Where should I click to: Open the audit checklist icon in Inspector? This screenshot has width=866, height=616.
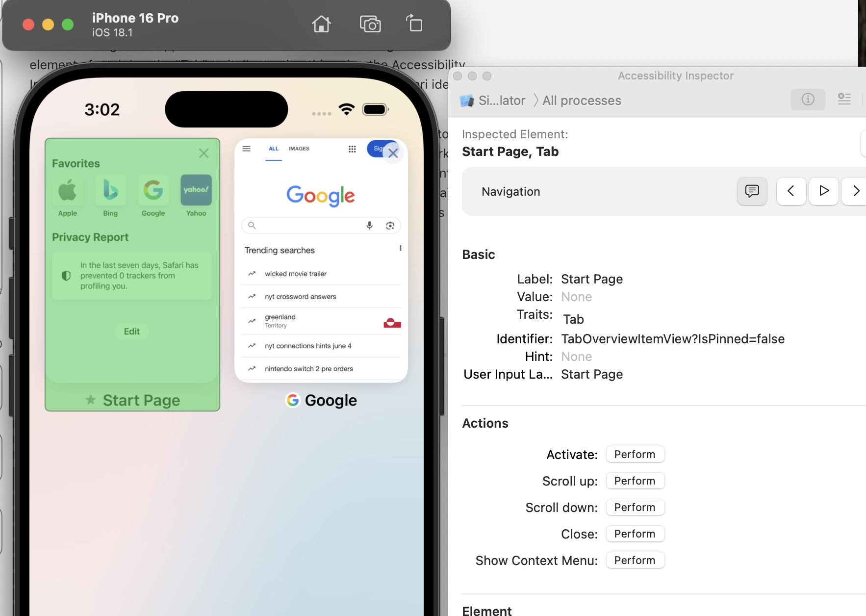click(x=844, y=100)
